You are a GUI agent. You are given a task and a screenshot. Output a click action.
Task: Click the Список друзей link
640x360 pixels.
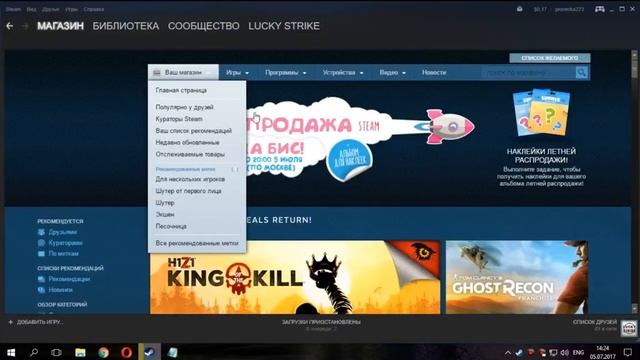point(594,322)
